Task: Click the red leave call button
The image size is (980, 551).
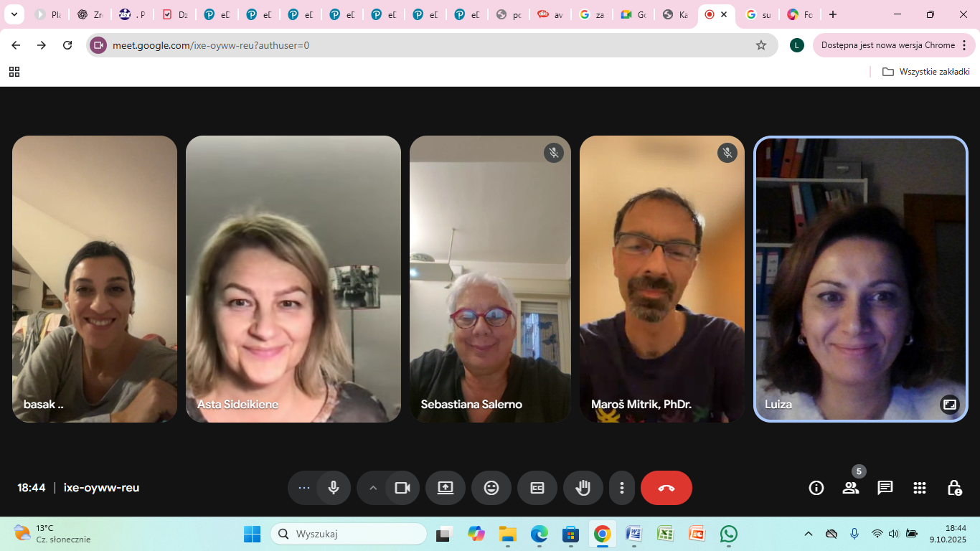Action: tap(666, 488)
